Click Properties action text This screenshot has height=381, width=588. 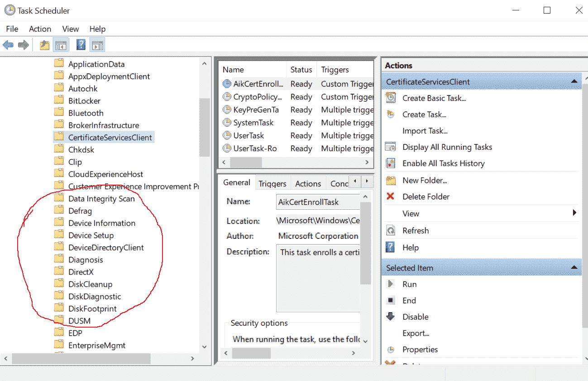coord(420,350)
